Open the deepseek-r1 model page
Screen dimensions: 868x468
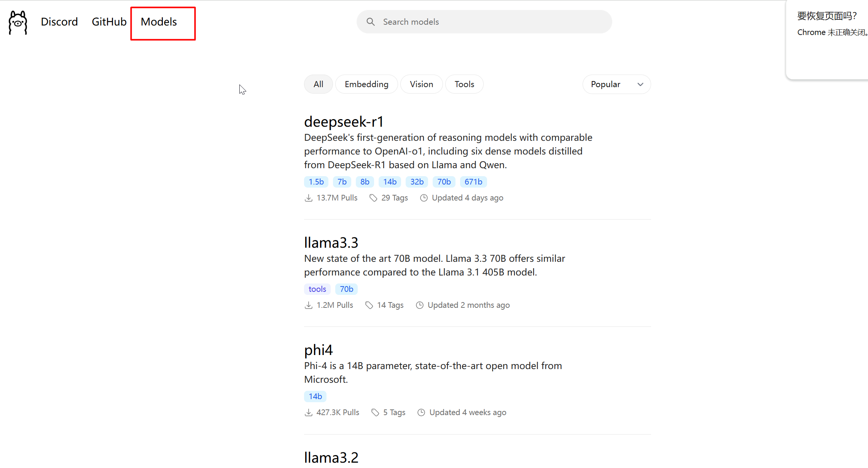[344, 122]
